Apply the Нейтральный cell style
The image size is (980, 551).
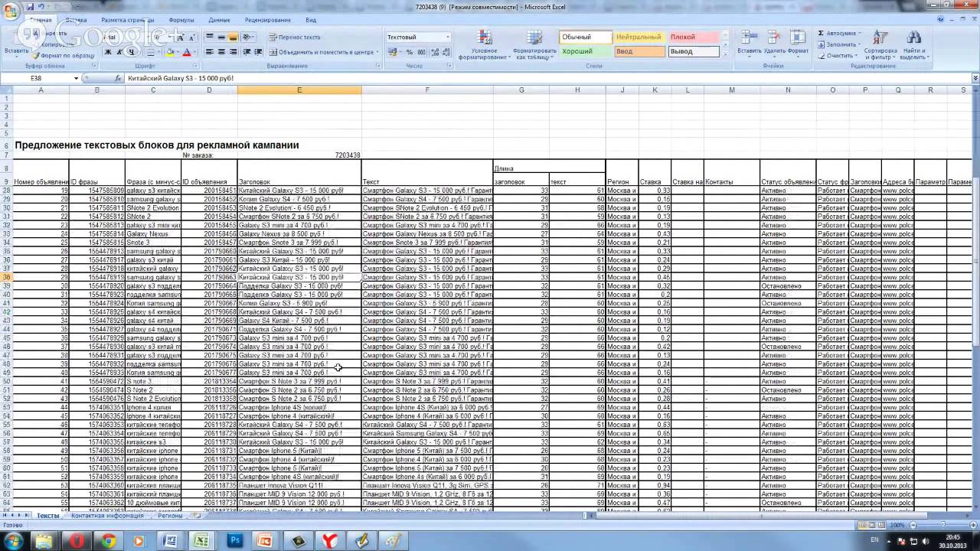[x=639, y=37]
